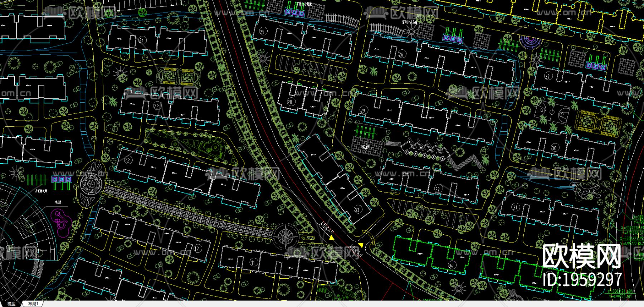Pick the building 33 number circle
The image size is (644, 307).
357,210
